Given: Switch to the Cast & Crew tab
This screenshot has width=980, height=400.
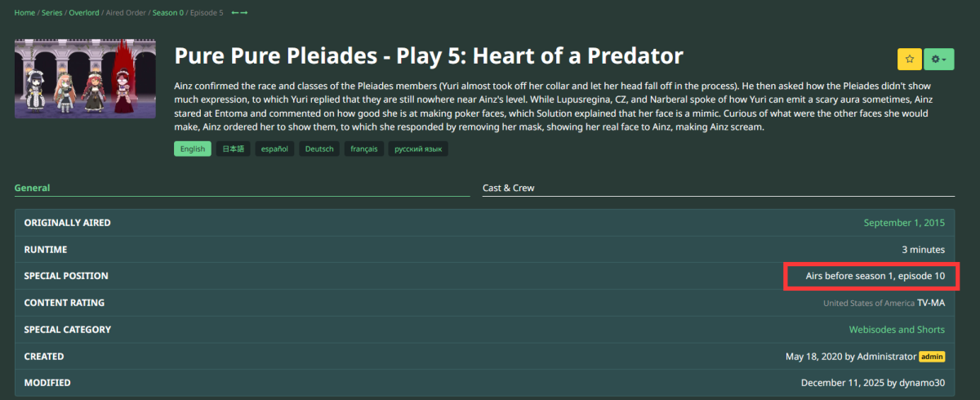Looking at the screenshot, I should point(508,188).
